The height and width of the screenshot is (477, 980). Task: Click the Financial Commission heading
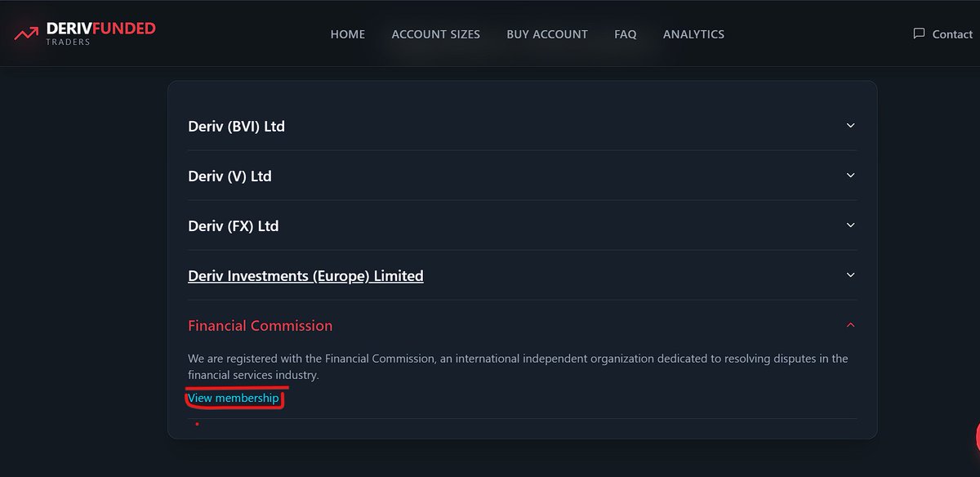click(260, 326)
